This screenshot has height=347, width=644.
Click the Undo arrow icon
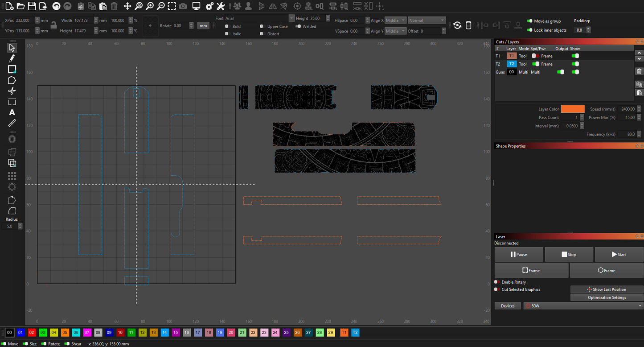click(56, 6)
